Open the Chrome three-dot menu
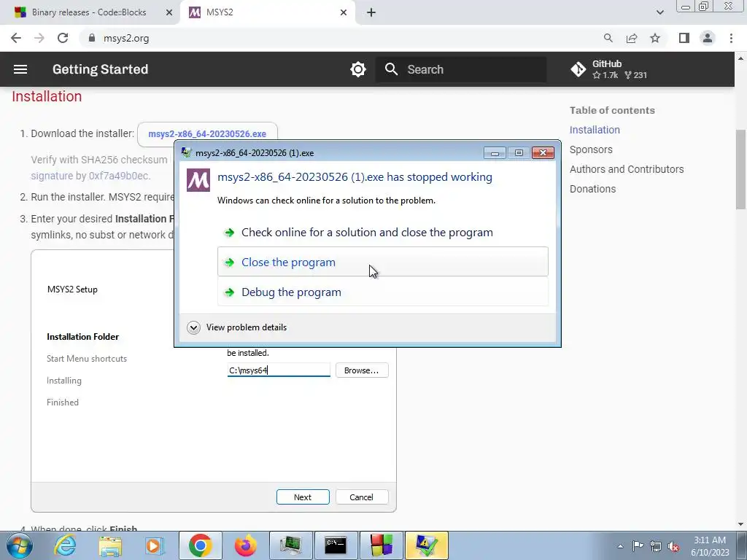This screenshot has height=560, width=747. [x=731, y=38]
